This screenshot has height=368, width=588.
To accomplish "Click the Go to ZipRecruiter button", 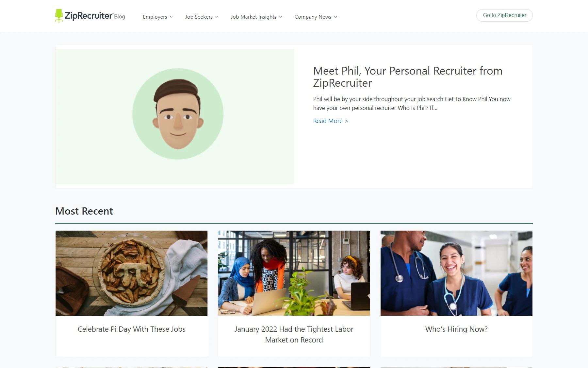I will (x=504, y=15).
